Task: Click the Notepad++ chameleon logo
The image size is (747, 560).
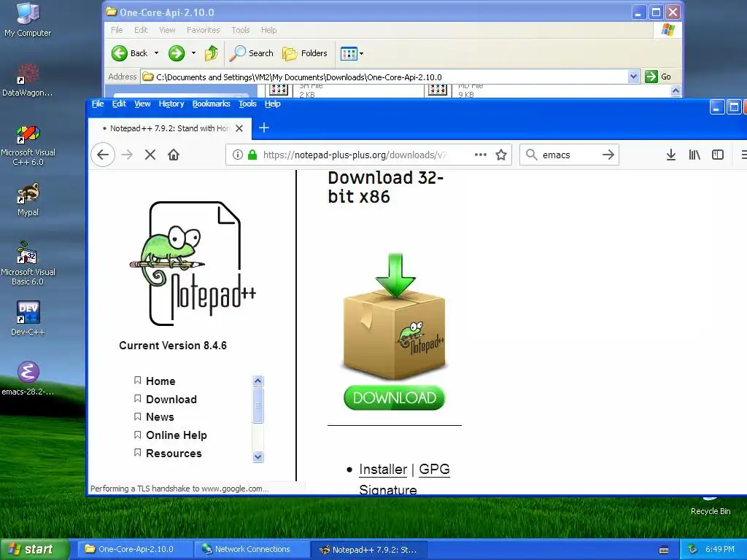Action: tap(193, 263)
